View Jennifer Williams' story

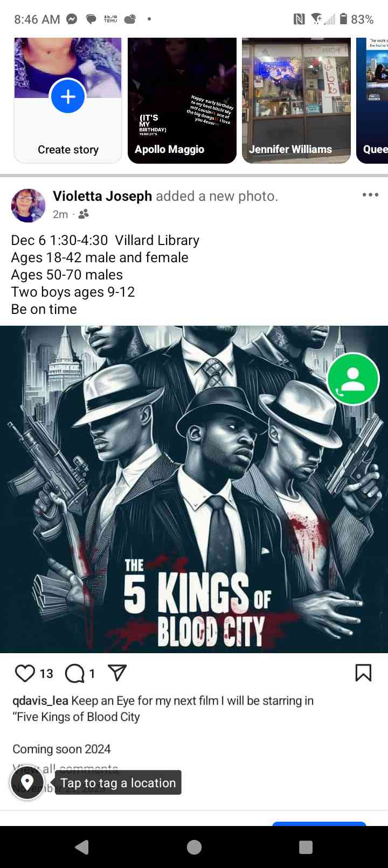pos(296,101)
